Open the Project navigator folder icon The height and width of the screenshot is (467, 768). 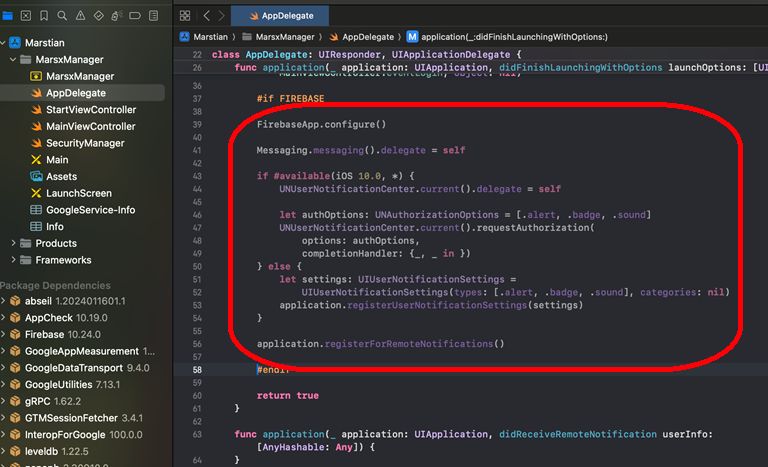pos(8,16)
